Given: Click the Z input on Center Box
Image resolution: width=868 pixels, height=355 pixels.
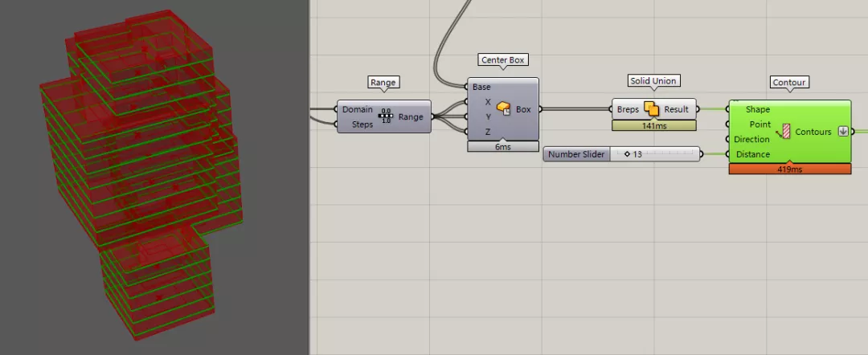Looking at the screenshot, I should point(488,132).
